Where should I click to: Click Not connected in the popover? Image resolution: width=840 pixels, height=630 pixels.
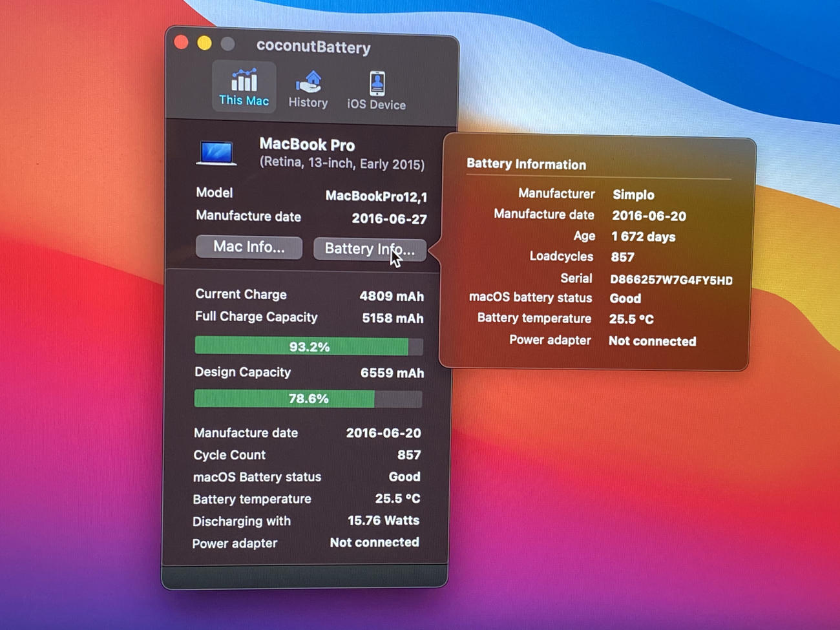652,341
